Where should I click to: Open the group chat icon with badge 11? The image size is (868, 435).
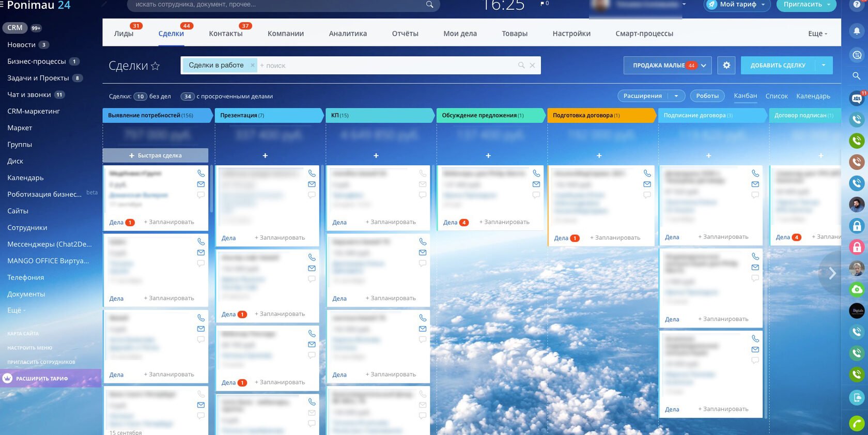[x=857, y=98]
